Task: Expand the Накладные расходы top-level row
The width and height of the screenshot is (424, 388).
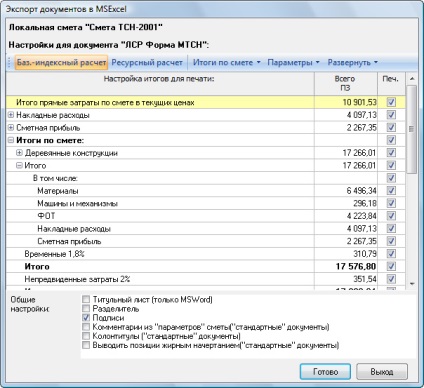Action: click(x=11, y=115)
